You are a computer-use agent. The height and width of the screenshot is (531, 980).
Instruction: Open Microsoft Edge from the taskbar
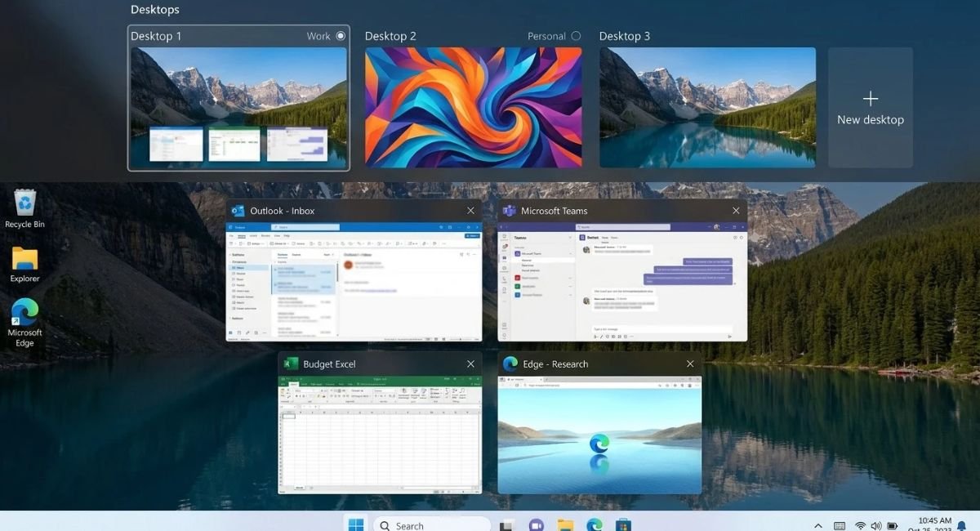point(595,525)
